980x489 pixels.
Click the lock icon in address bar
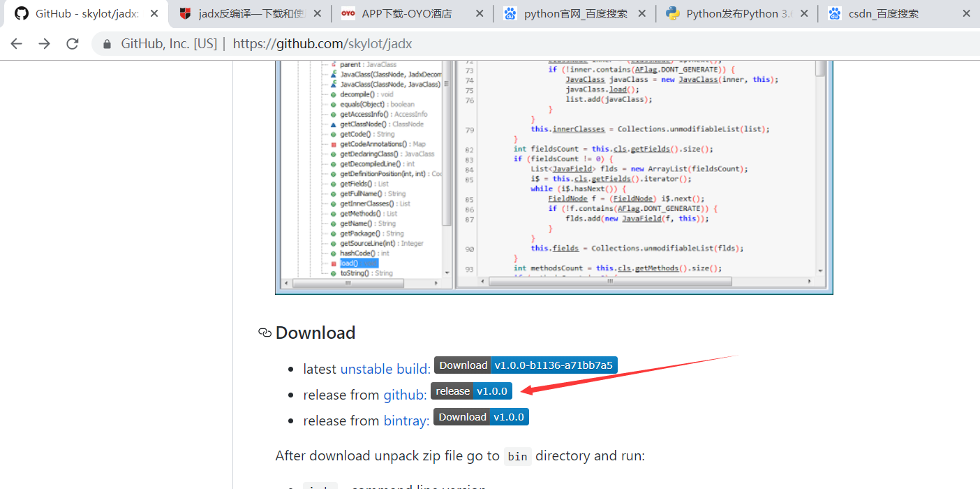coord(107,43)
